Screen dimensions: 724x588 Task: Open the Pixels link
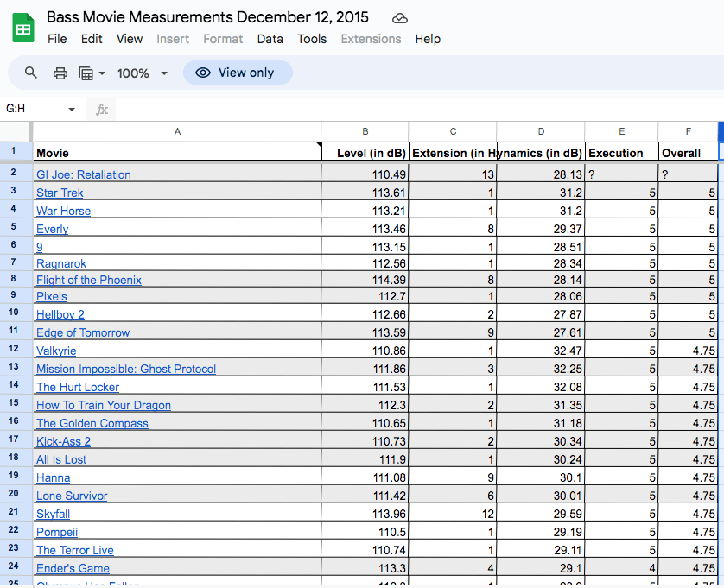coord(52,296)
